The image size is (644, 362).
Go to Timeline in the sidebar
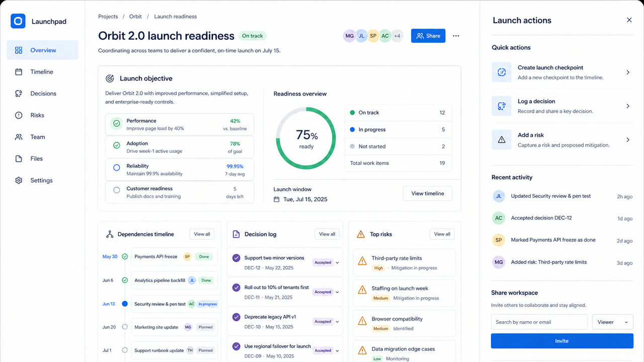click(x=42, y=72)
